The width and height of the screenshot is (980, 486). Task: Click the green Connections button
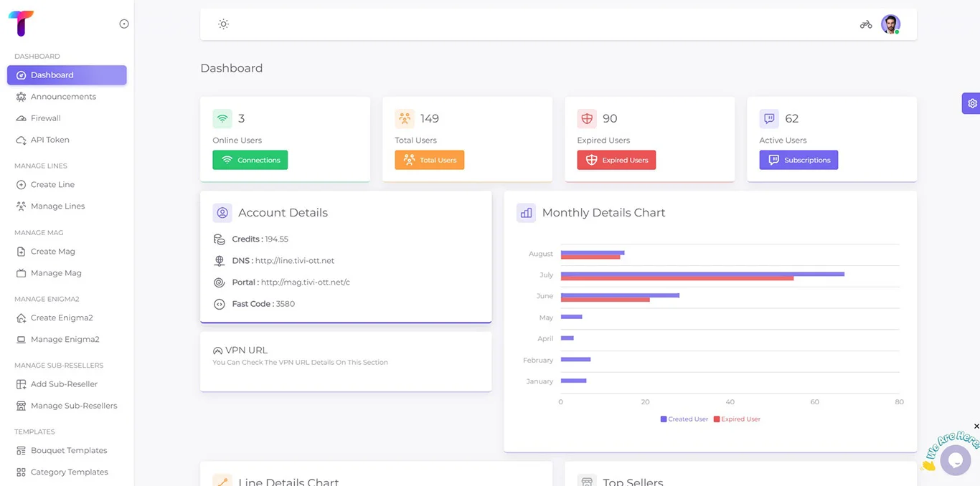pos(250,160)
